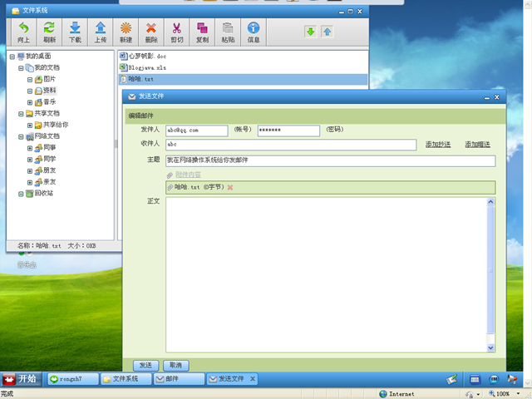This screenshot has height=399, width=532.
Task: Click the 发件人 sender email field
Action: (x=197, y=131)
